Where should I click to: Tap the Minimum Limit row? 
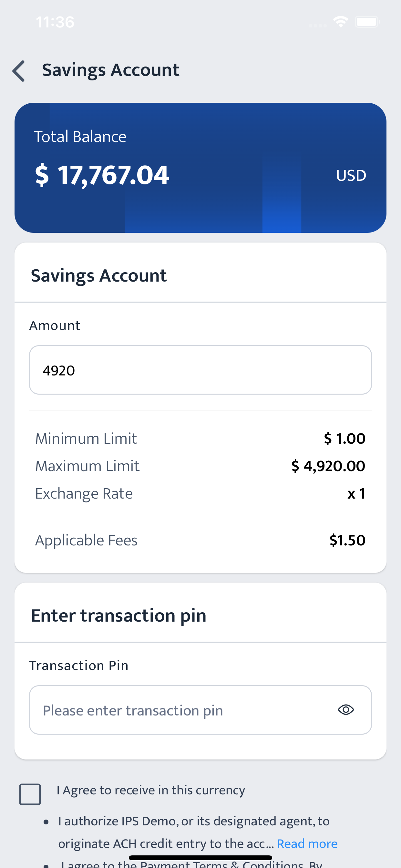[x=200, y=439]
